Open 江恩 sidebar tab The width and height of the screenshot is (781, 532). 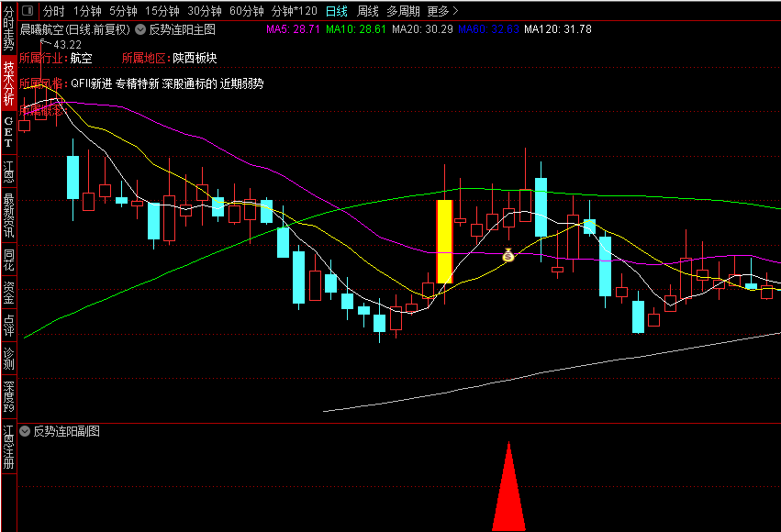(8, 171)
